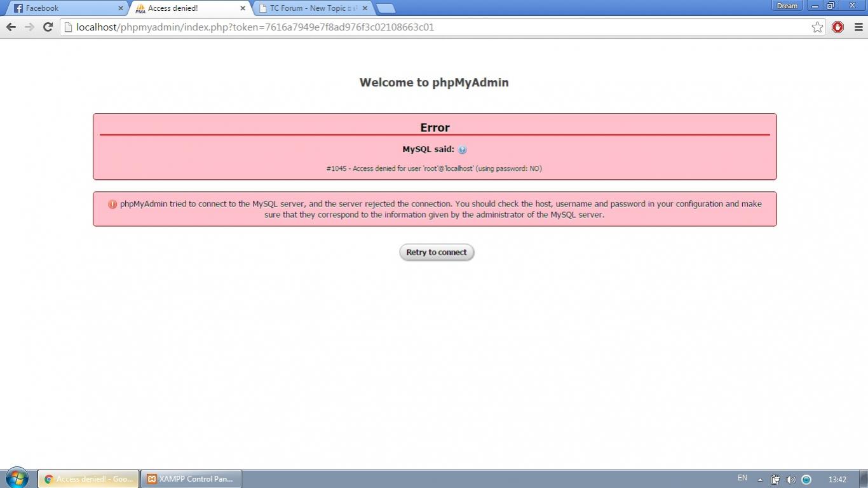This screenshot has height=488, width=868.
Task: Go back to previous page
Action: pos(11,27)
